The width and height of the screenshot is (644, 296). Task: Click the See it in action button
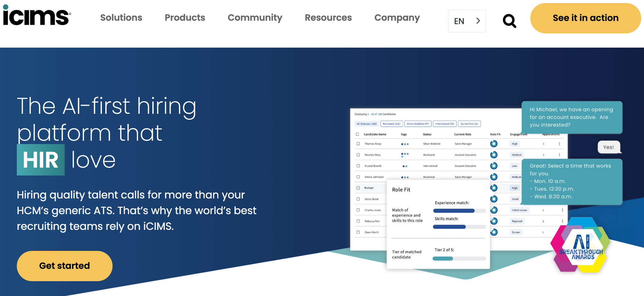point(585,18)
